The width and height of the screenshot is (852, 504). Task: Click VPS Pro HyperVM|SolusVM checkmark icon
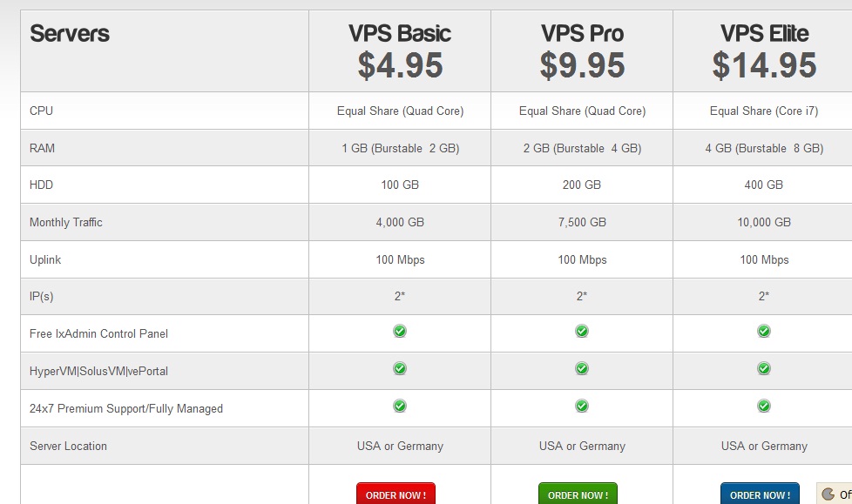point(582,369)
